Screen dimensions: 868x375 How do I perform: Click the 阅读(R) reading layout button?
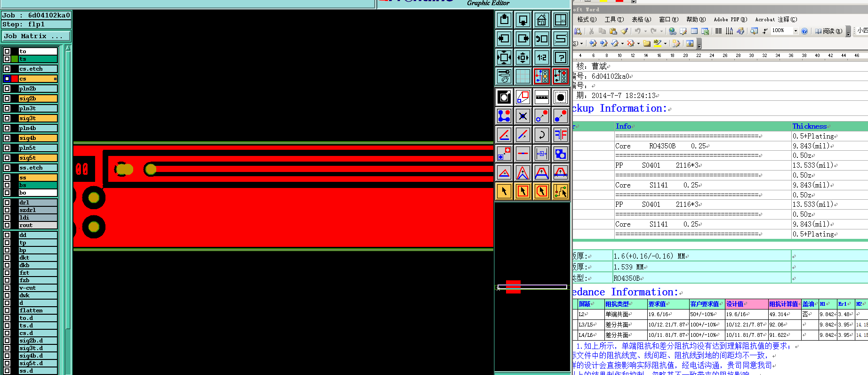[829, 31]
